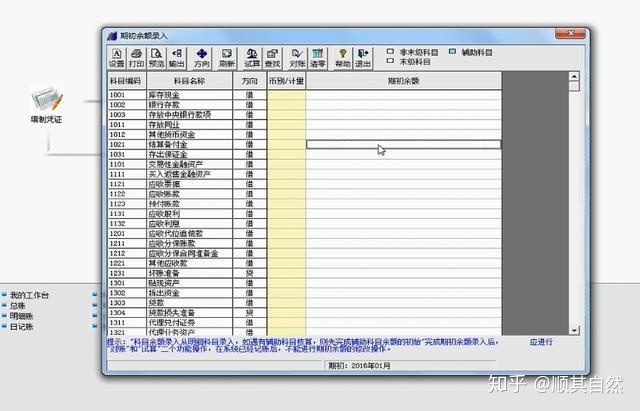Viewport: 640px width, 411px height.
Task: Select the 代理兑付证券 account name
Action: pos(171,322)
